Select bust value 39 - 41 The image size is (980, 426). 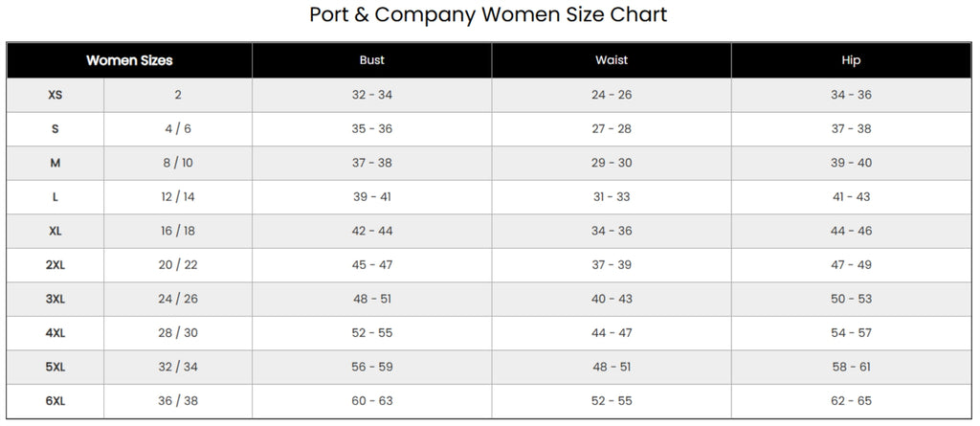click(372, 197)
